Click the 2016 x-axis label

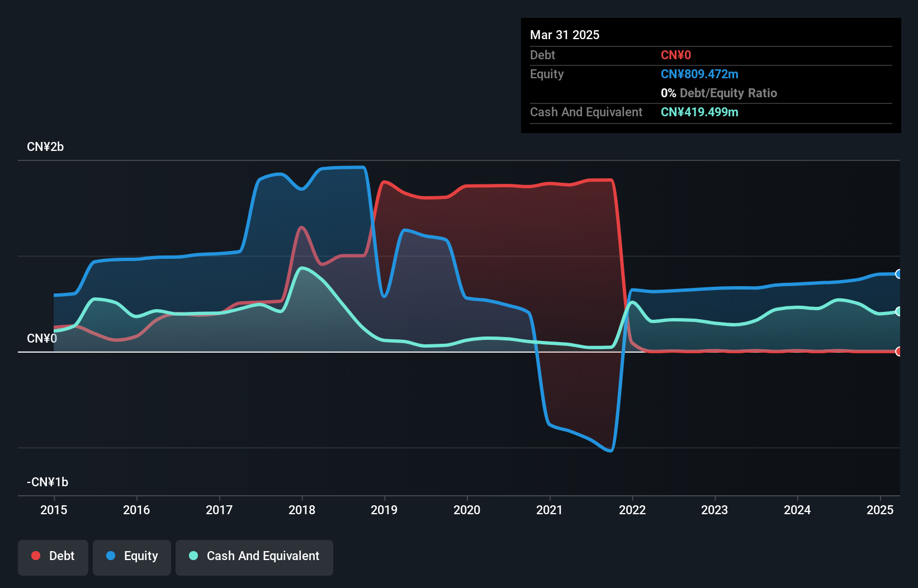(x=136, y=510)
